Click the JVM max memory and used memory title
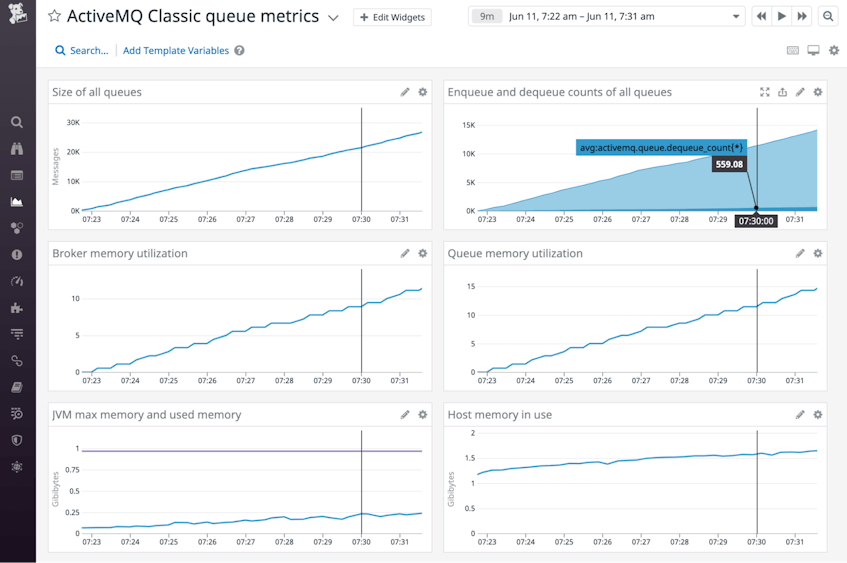 click(x=146, y=415)
